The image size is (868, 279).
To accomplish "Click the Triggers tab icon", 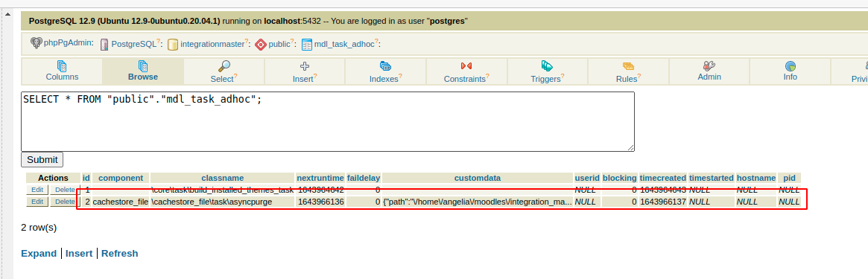I will pyautogui.click(x=547, y=65).
